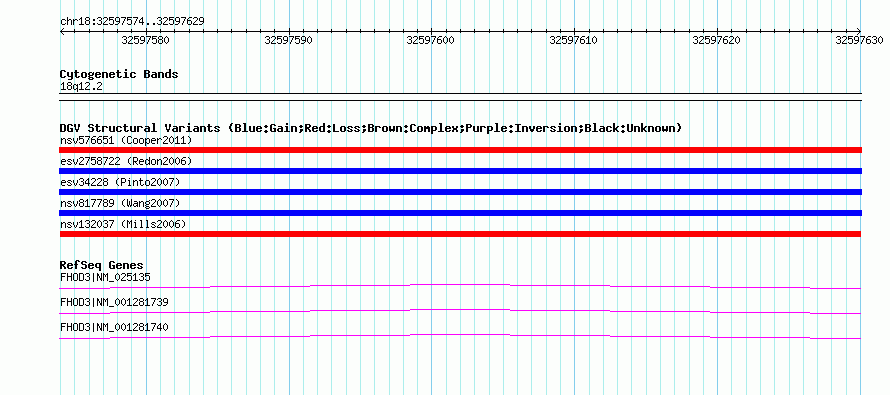Open the nsv132037 (Mills2006) variant label
The image size is (890, 395).
click(x=123, y=224)
